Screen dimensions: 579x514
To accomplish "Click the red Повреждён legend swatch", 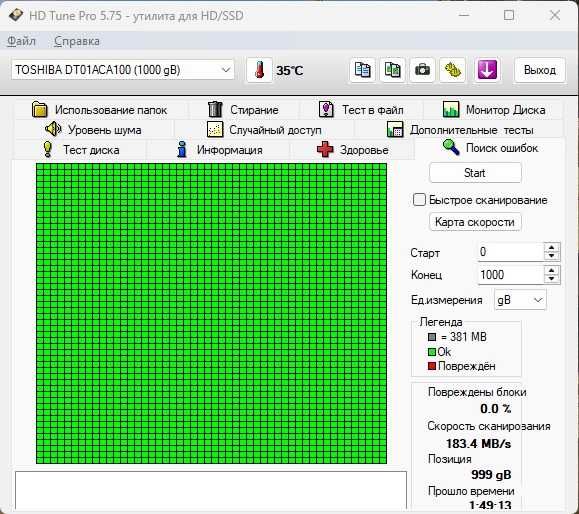I will tap(432, 366).
